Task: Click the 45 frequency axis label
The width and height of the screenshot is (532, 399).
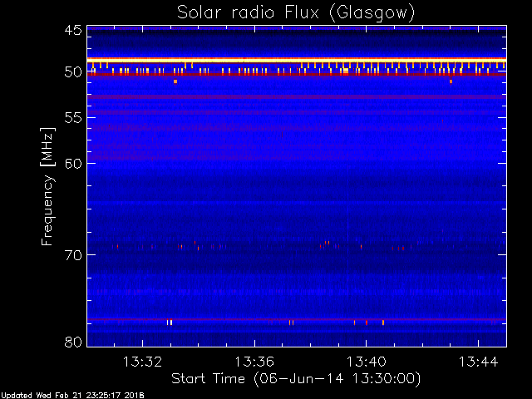Action: (x=73, y=31)
